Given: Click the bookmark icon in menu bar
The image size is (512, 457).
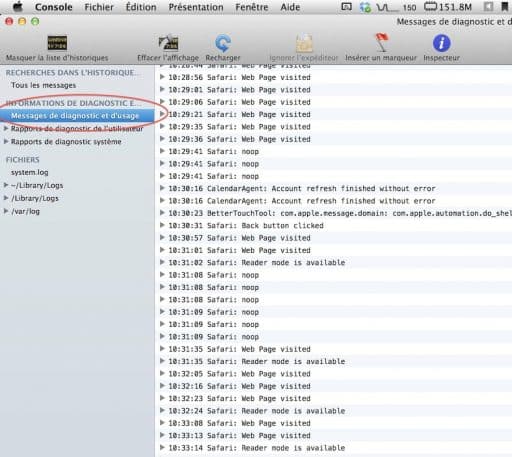Looking at the screenshot, I should (505, 7).
